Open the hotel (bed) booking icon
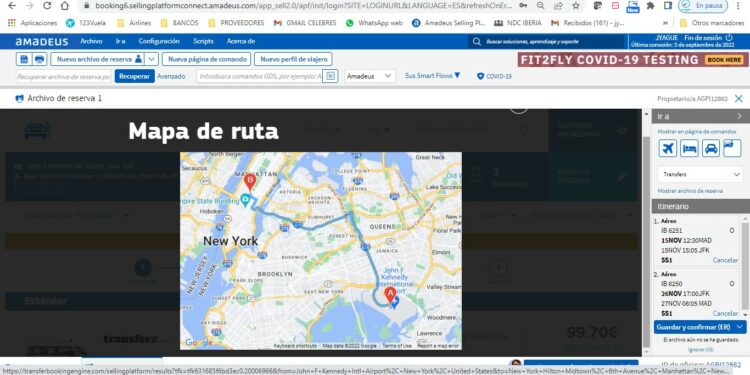The image size is (750, 375). click(x=689, y=148)
